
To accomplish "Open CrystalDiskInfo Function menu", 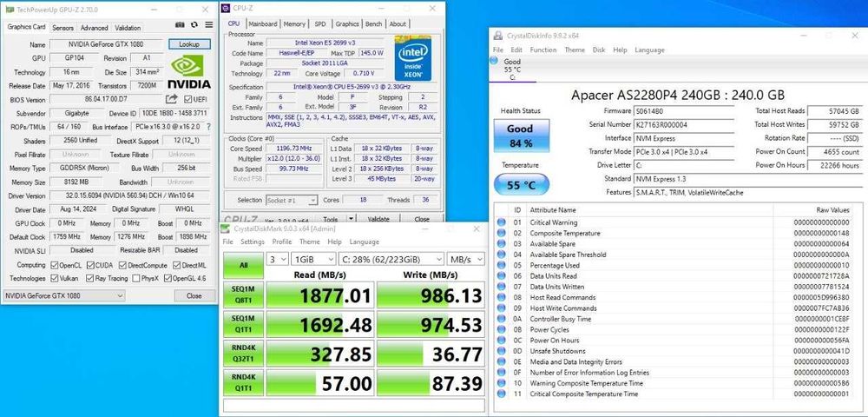I will coord(543,50).
